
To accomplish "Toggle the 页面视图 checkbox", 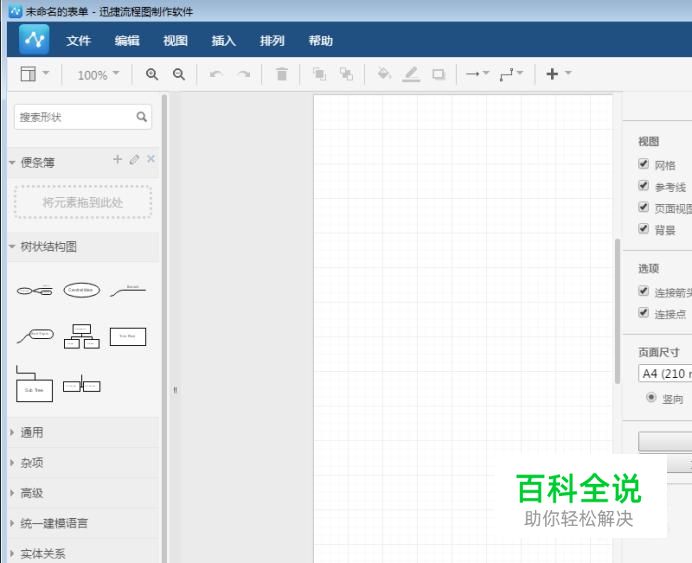I will pos(643,207).
